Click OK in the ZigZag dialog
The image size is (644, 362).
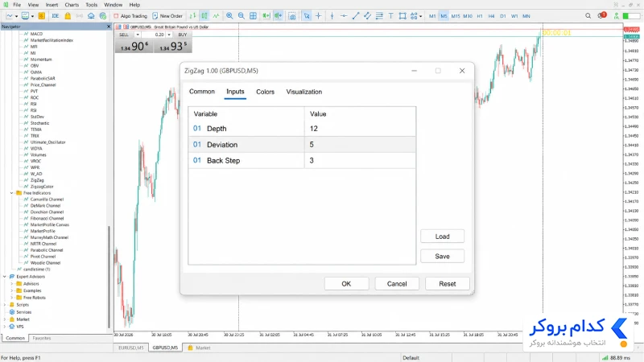tap(346, 284)
